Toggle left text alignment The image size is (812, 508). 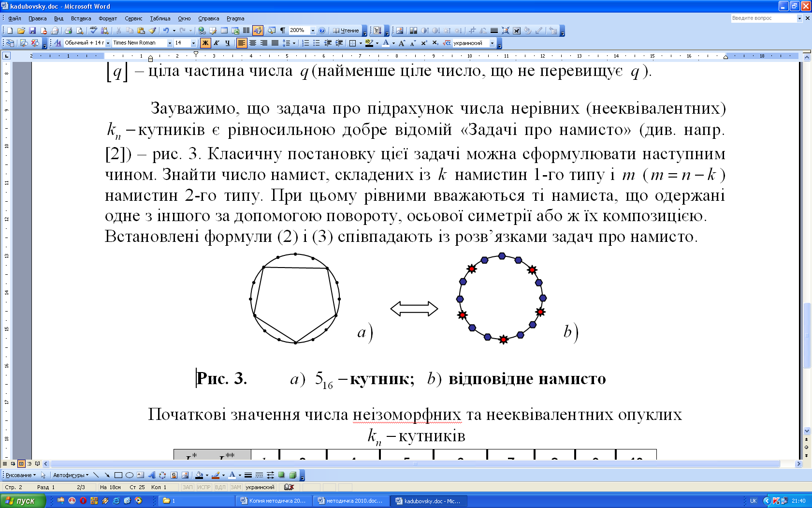coord(241,43)
